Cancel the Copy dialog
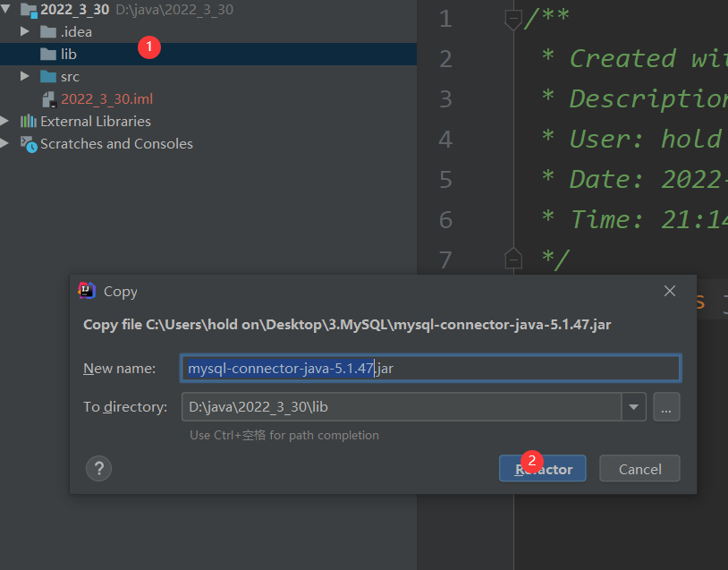 [x=639, y=468]
